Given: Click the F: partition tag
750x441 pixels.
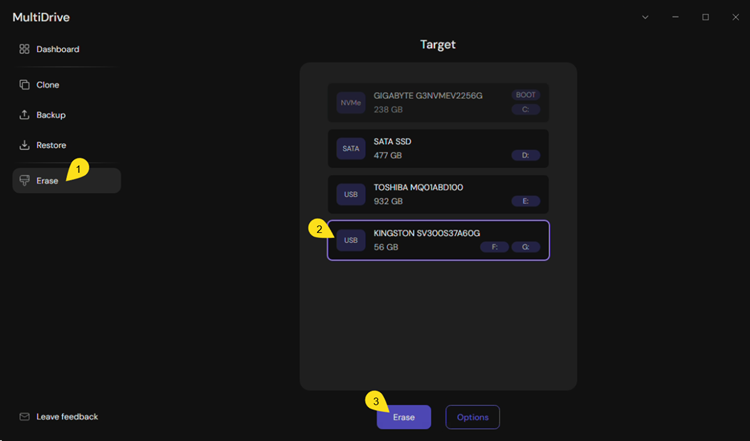Looking at the screenshot, I should pos(493,246).
